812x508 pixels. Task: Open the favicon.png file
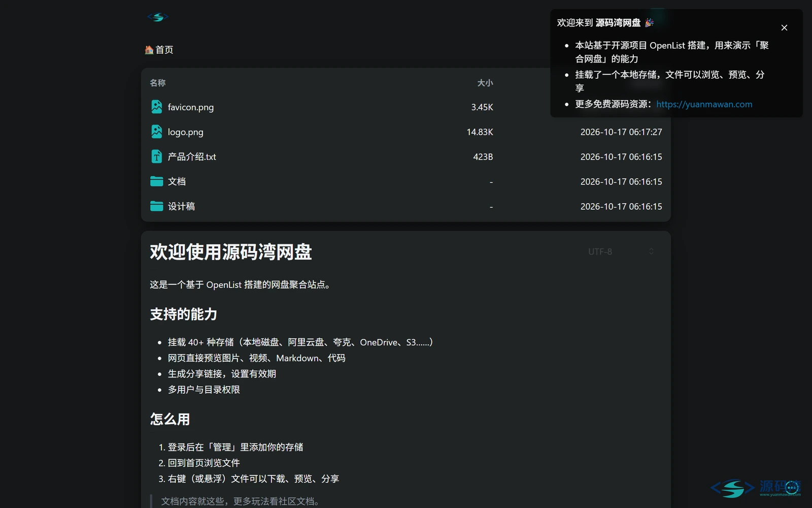pyautogui.click(x=191, y=107)
